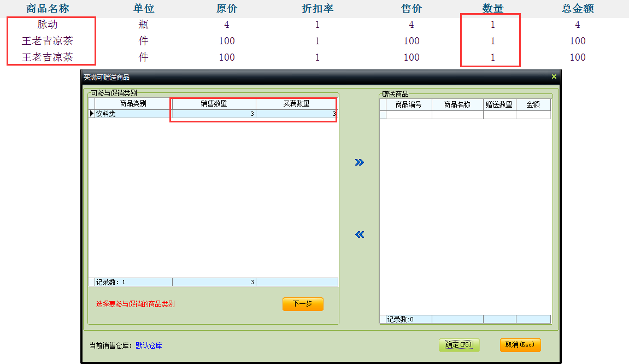Click the 买满数量 column header
Screen dimensions: 629x364
[296, 103]
